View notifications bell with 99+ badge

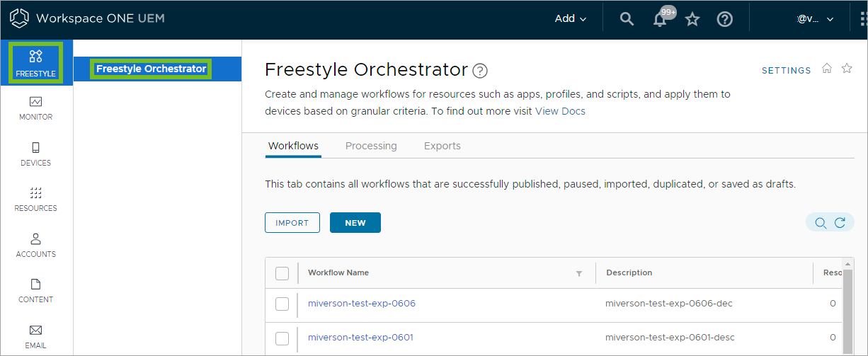[x=661, y=18]
